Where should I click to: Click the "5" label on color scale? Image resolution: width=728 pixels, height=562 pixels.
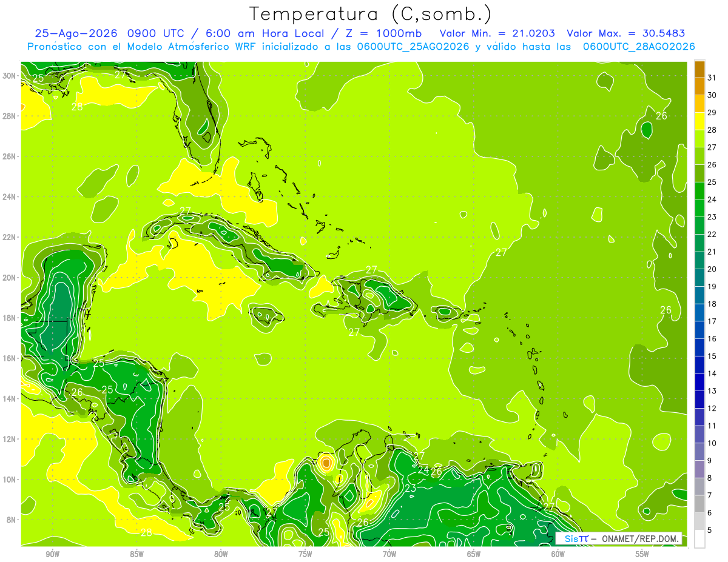(710, 530)
